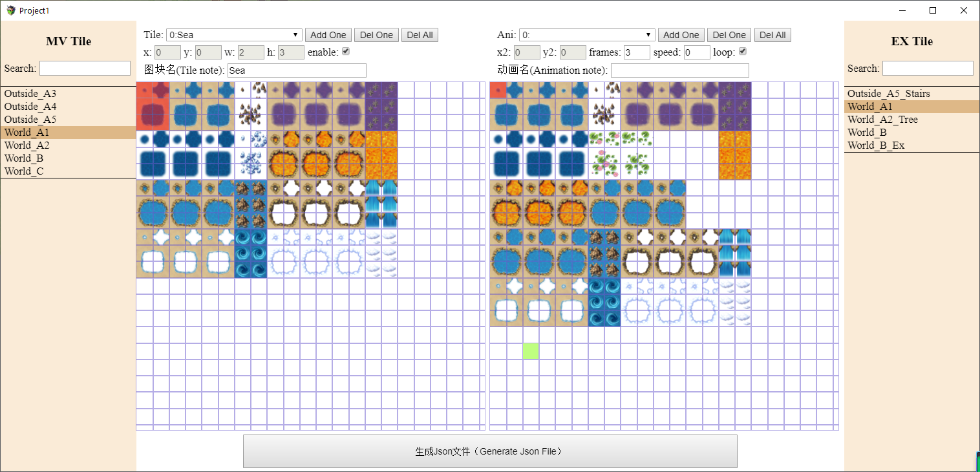Click Del One next to the Ani dropdown
The image size is (980, 472).
click(729, 35)
